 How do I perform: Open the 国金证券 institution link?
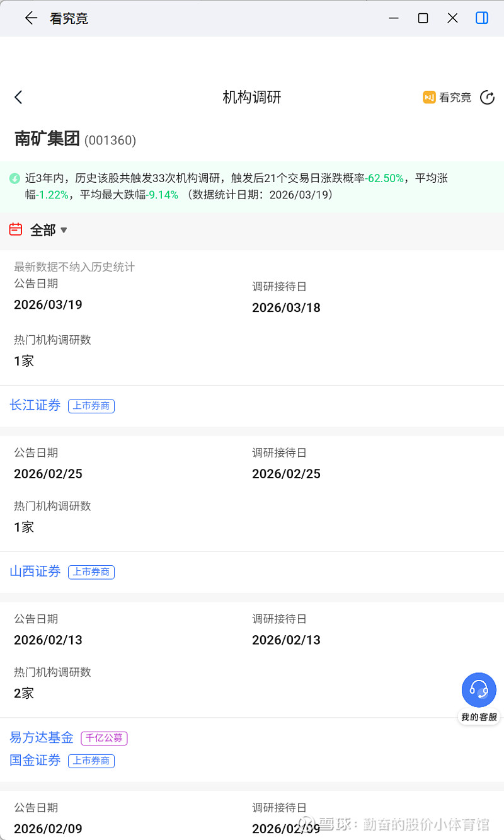point(35,760)
